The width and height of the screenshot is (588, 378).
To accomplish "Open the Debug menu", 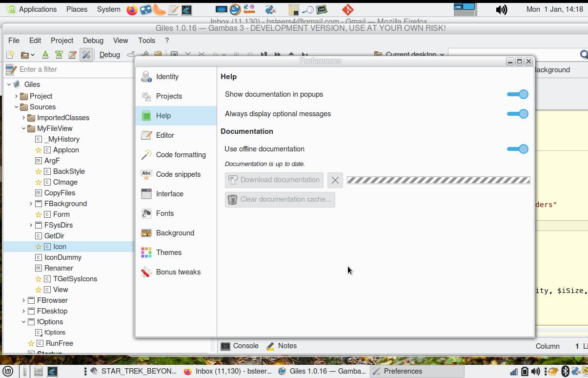I will [93, 41].
